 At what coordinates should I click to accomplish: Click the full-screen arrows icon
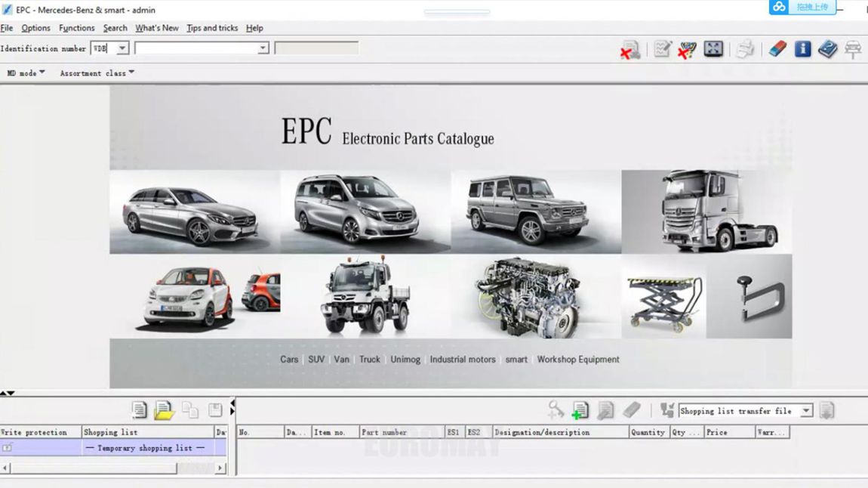[713, 49]
